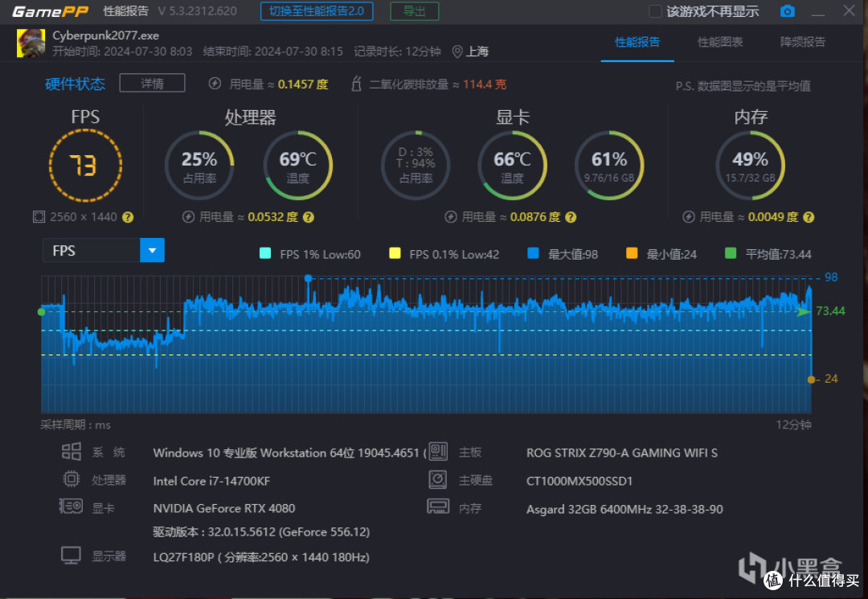Click driver version 32.0.15.5612 text
Screen dimensions: 868x599
(x=261, y=532)
